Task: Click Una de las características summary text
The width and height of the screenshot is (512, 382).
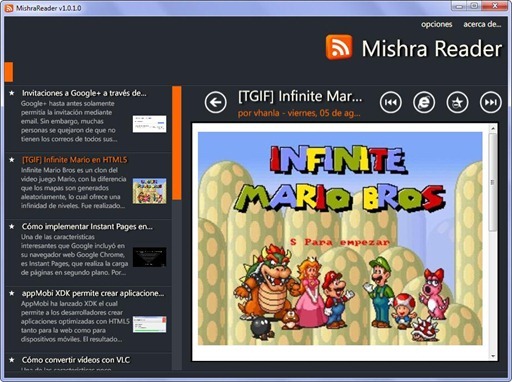Action: (x=74, y=255)
